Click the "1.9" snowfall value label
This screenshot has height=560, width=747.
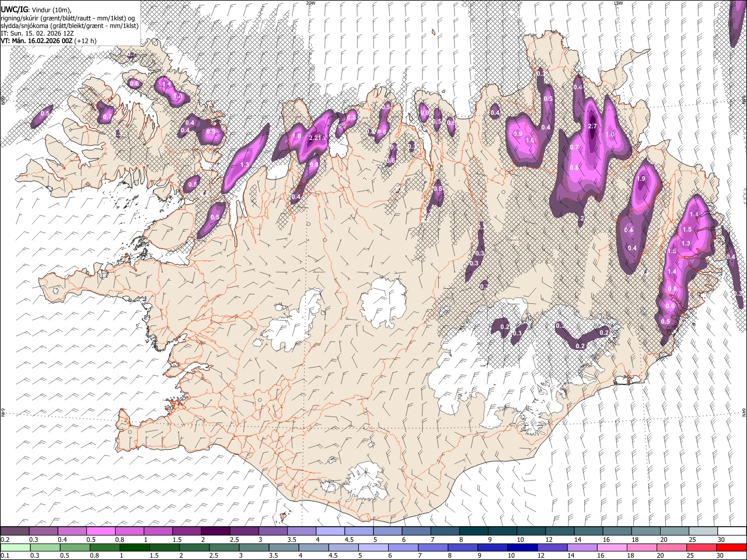pos(641,179)
